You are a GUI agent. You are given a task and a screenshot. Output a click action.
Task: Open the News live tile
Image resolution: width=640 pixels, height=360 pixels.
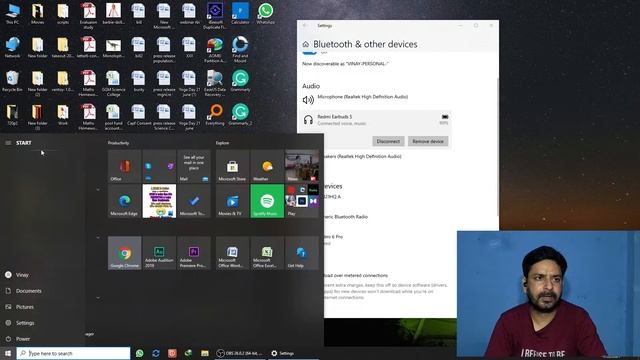(x=302, y=166)
